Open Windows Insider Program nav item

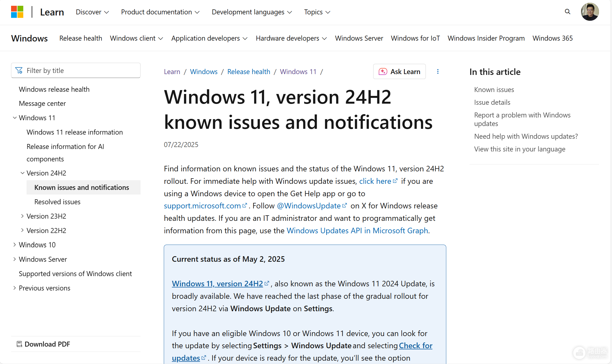tap(486, 38)
